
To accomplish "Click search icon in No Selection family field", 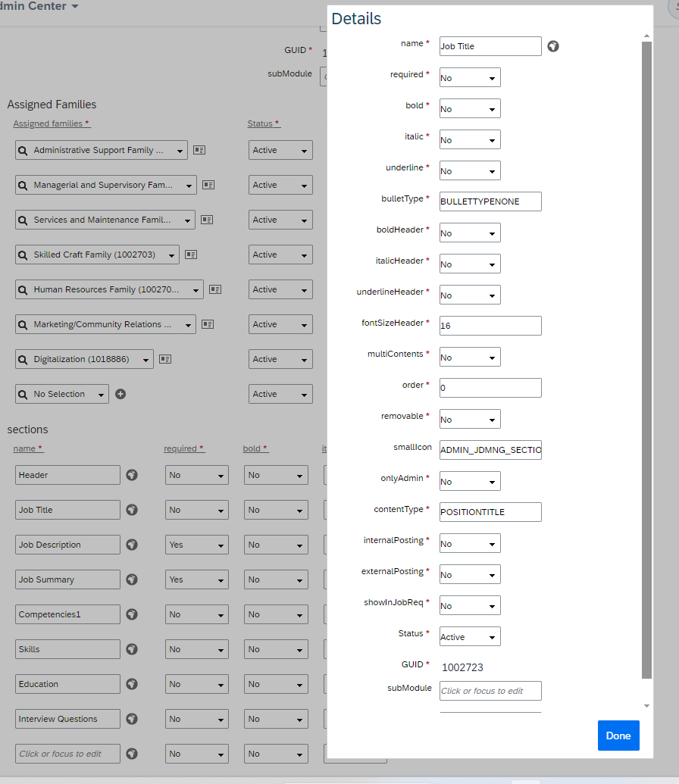I will tap(23, 395).
